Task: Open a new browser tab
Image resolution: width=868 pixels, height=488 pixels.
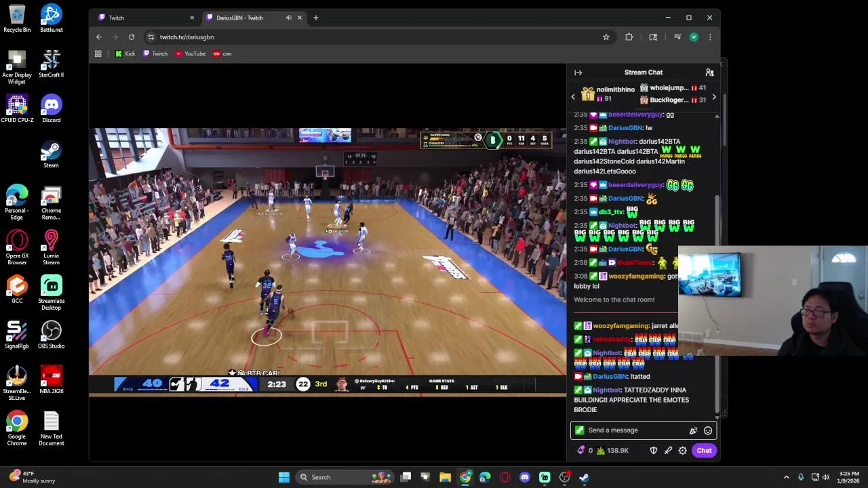Action: point(316,18)
